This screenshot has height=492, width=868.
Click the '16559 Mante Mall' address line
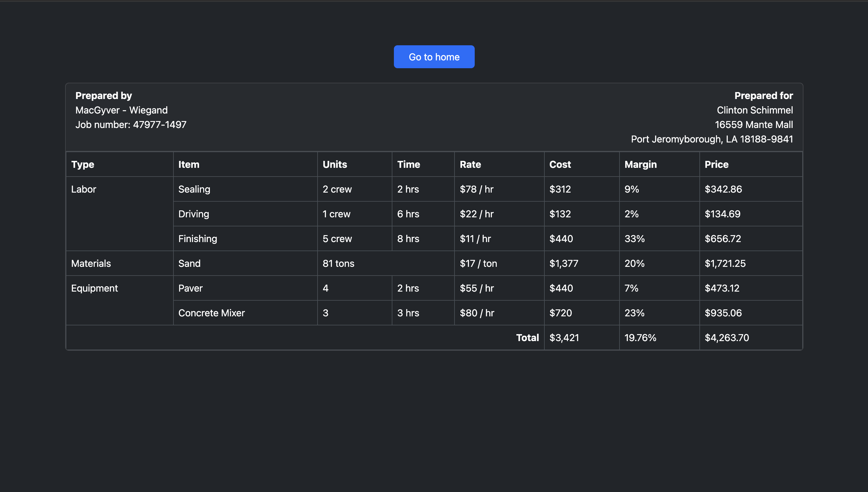[754, 125]
